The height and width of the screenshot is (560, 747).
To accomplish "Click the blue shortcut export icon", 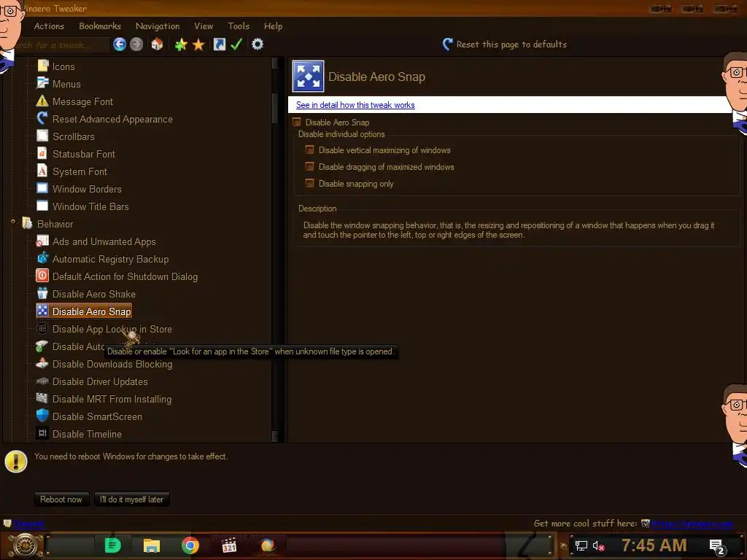I will 219,44.
